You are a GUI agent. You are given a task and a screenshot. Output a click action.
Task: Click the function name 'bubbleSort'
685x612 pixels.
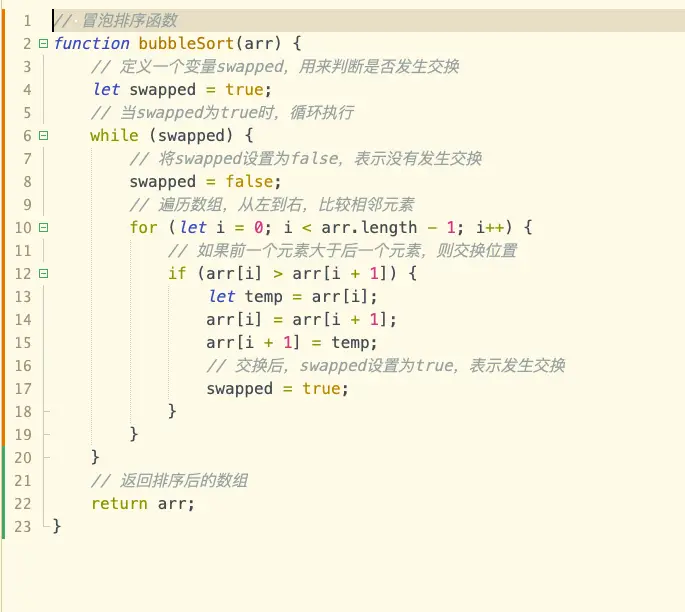click(187, 44)
